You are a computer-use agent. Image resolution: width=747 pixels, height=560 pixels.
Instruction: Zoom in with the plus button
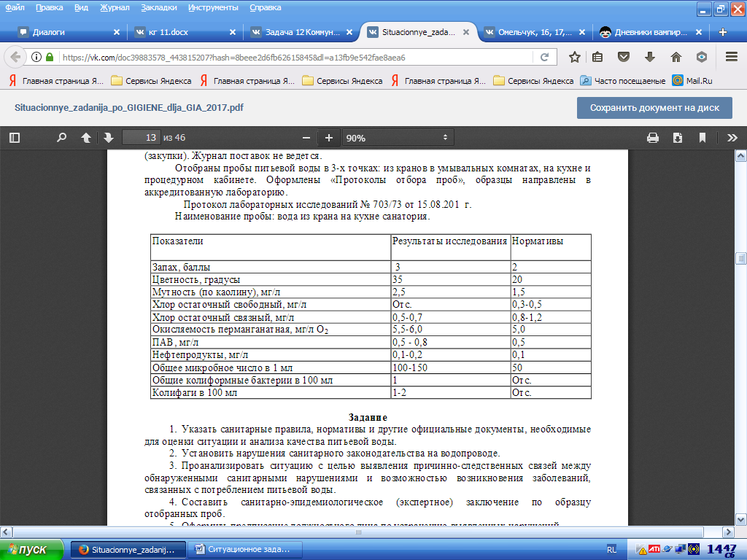coord(329,138)
